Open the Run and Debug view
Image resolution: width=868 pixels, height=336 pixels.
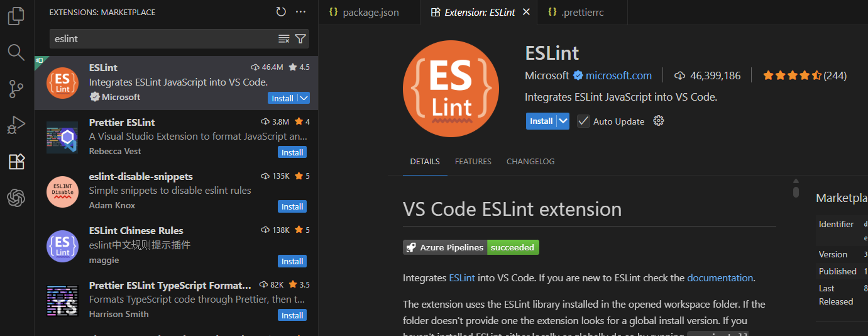pyautogui.click(x=16, y=126)
